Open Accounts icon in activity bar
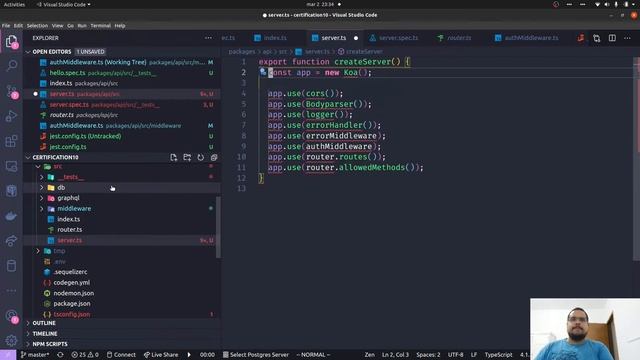Screen dimensions: 640x360 point(11,316)
